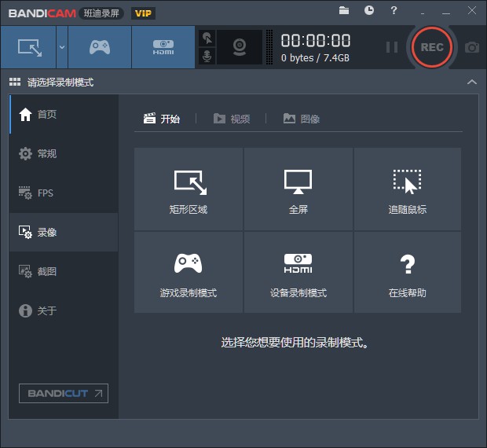Toggle the webcam overlay icon
Screen dimensions: 487x448
coord(240,47)
